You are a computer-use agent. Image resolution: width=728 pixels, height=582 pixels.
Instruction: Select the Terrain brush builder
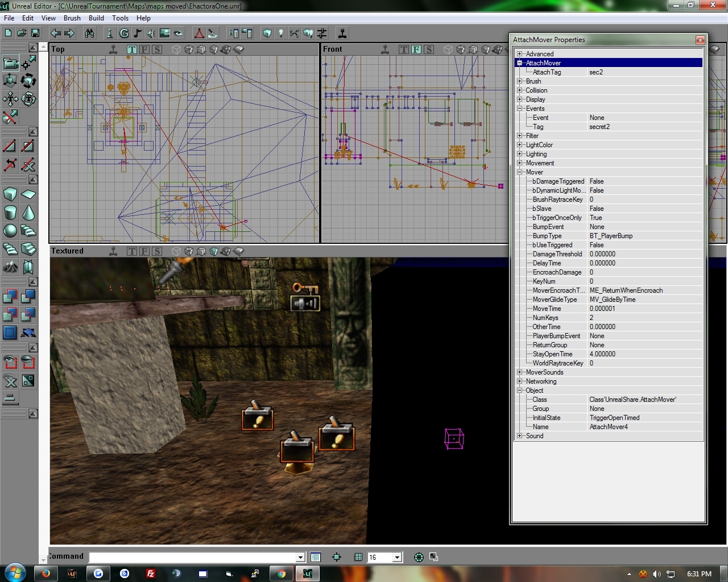point(10,267)
